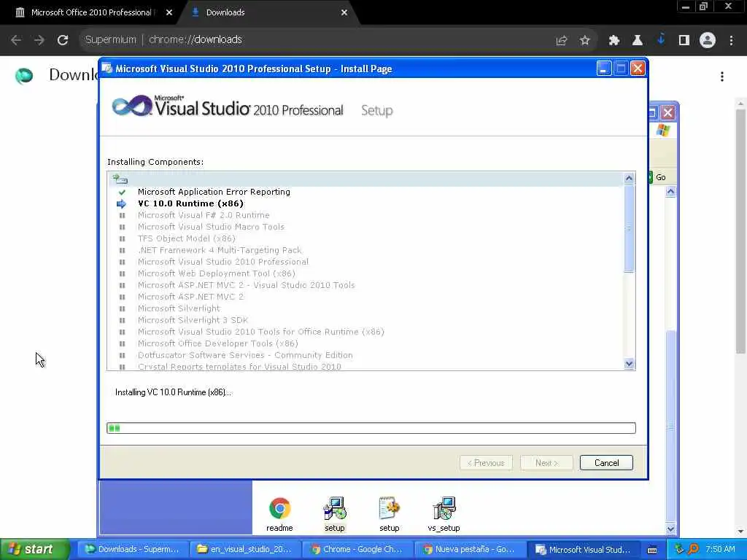Screen dimensions: 747x560
Task: Switch to Chrome - Google Chrome taskbar item
Action: [357, 550]
